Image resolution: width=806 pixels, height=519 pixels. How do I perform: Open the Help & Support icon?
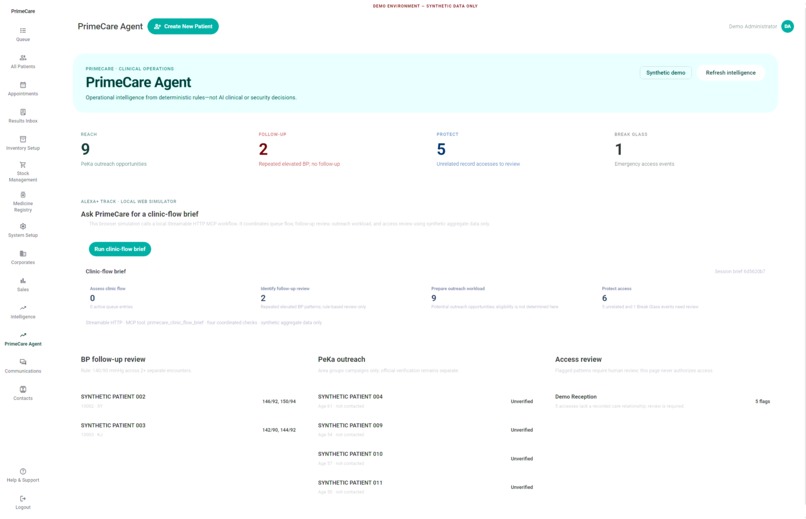(23, 472)
